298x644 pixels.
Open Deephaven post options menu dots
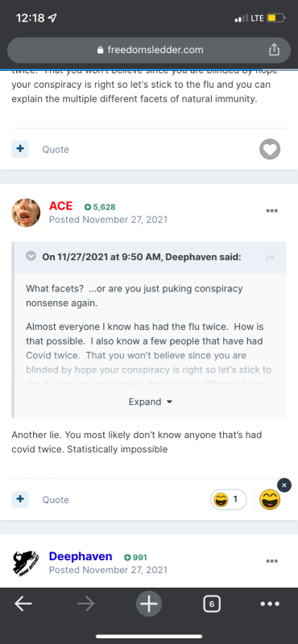tap(271, 561)
